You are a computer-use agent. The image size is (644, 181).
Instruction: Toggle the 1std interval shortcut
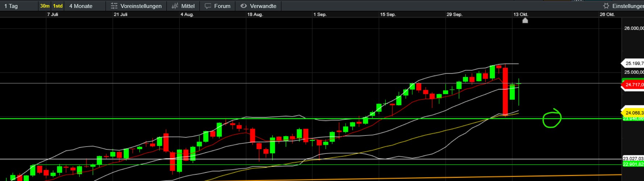pyautogui.click(x=58, y=6)
